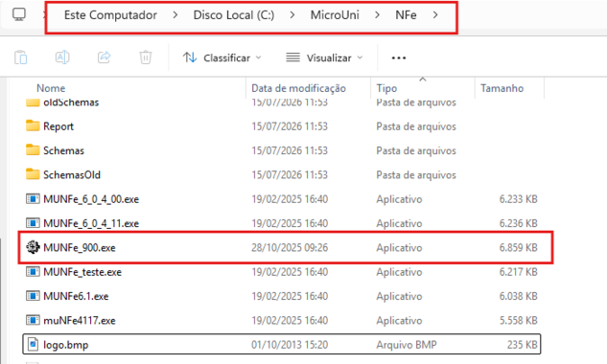Click Pasta de arquivos type in Report row
This screenshot has height=364, width=607.
click(416, 126)
